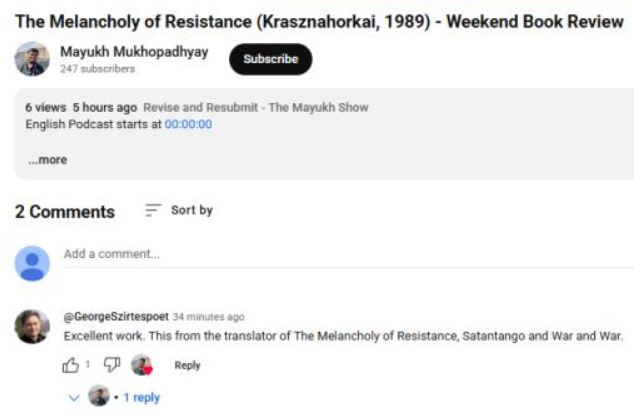Expand the description with ...more
The width and height of the screenshot is (634, 418).
coord(47,159)
